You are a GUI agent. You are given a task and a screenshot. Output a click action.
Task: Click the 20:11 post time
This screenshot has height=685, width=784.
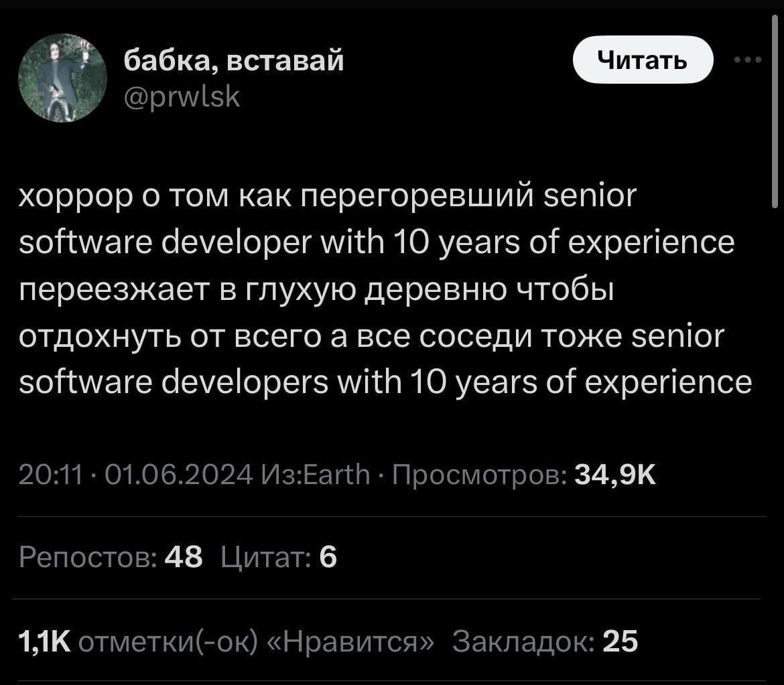[50, 476]
